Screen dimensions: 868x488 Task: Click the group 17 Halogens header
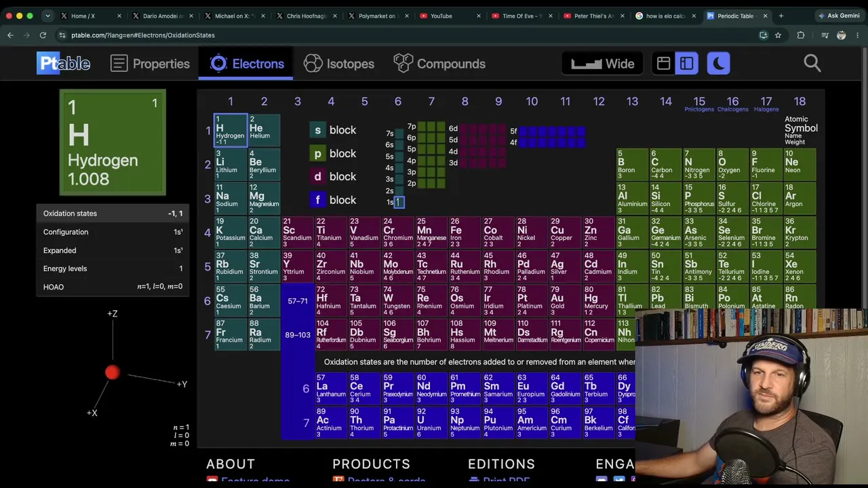(766, 103)
